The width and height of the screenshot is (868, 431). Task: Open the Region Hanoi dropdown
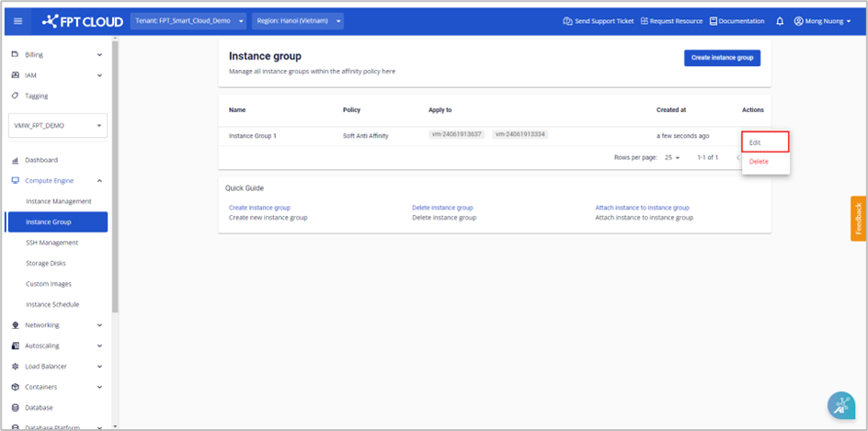pos(297,20)
